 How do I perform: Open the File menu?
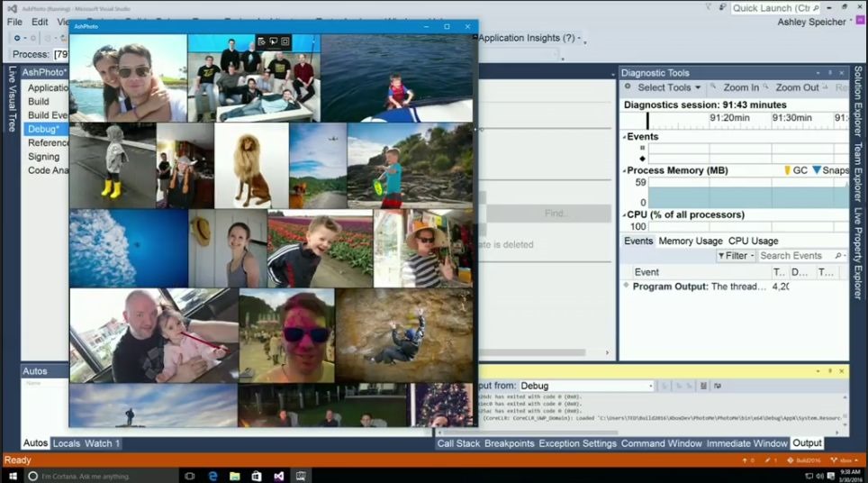coord(14,22)
